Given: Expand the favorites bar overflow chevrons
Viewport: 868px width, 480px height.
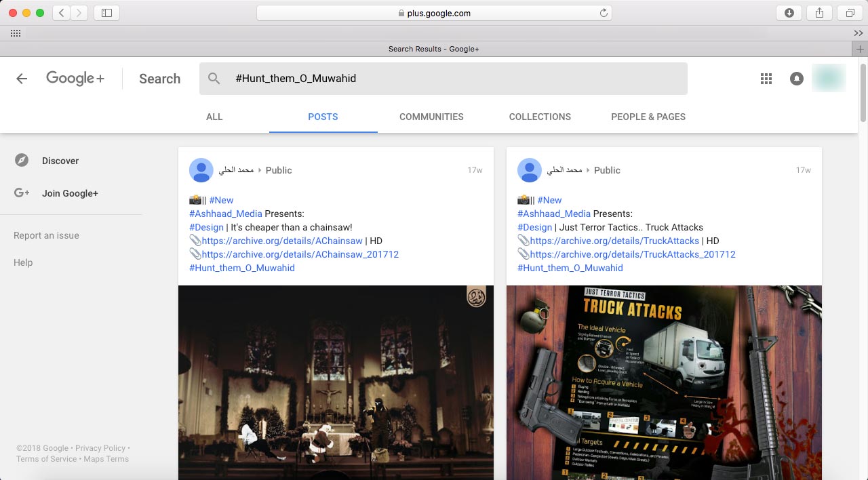Looking at the screenshot, I should (858, 33).
